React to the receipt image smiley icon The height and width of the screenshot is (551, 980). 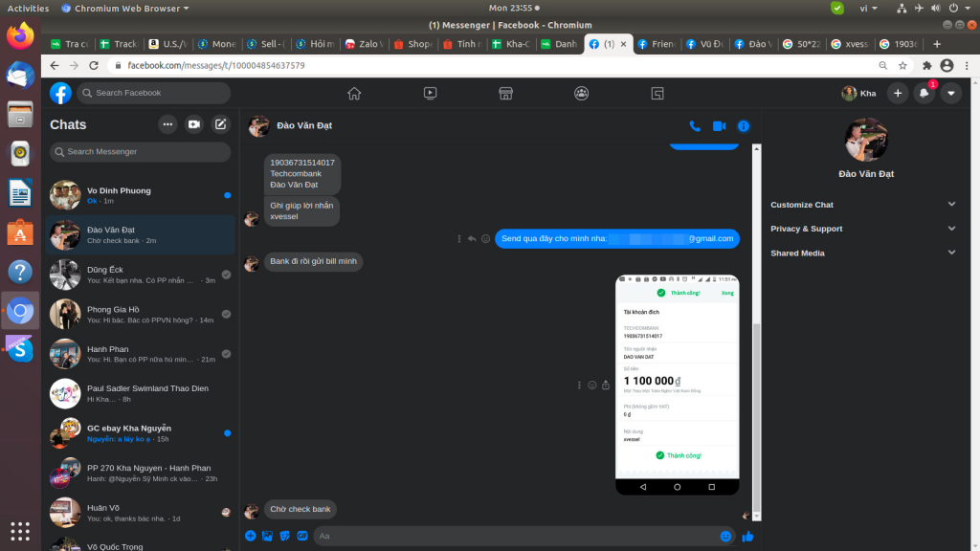pyautogui.click(x=591, y=386)
